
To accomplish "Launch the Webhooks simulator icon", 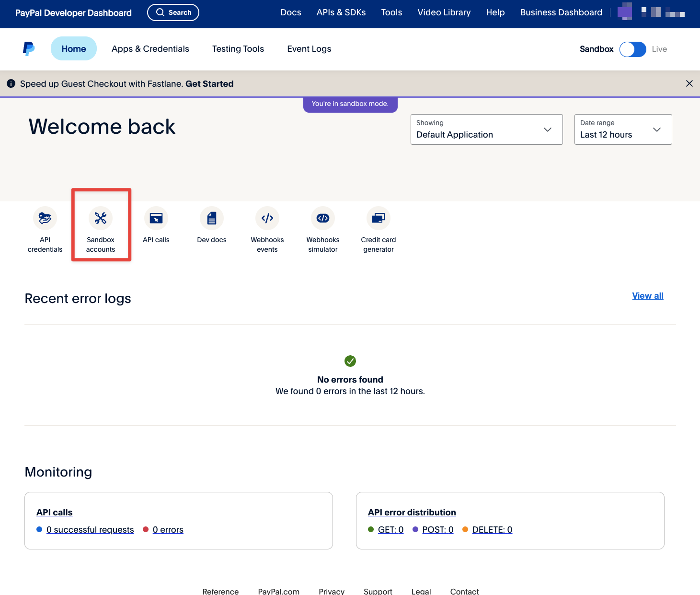I will click(323, 219).
